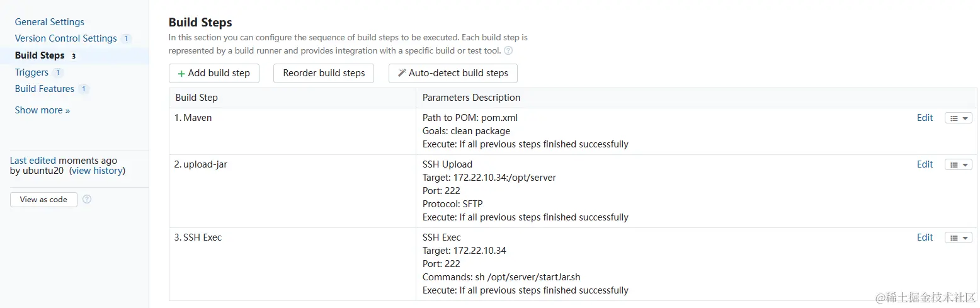Open General Settings in sidebar
Image resolution: width=980 pixels, height=308 pixels.
pyautogui.click(x=49, y=22)
